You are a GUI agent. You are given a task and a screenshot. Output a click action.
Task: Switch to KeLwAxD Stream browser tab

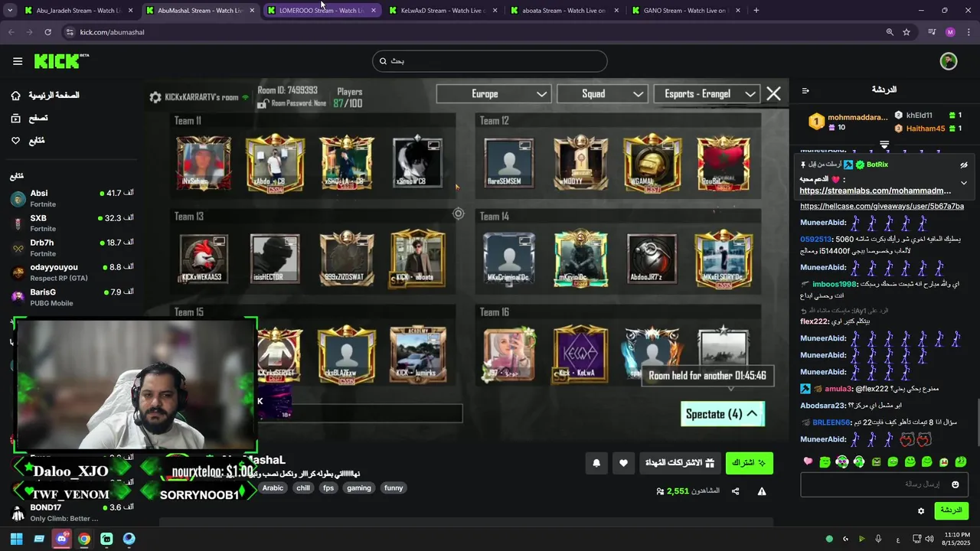click(443, 11)
